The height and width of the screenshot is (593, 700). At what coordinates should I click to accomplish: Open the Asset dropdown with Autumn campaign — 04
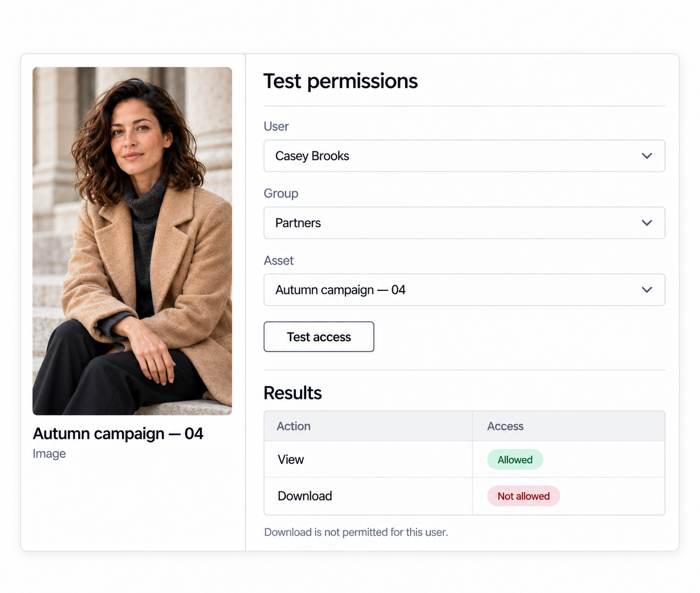464,290
